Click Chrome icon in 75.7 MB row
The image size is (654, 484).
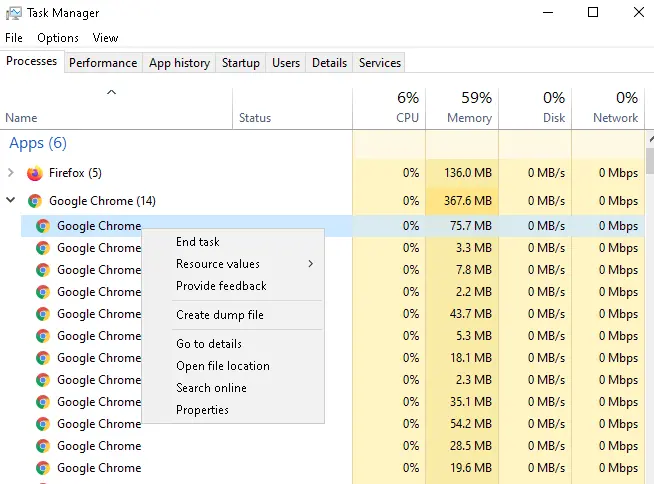point(43,226)
